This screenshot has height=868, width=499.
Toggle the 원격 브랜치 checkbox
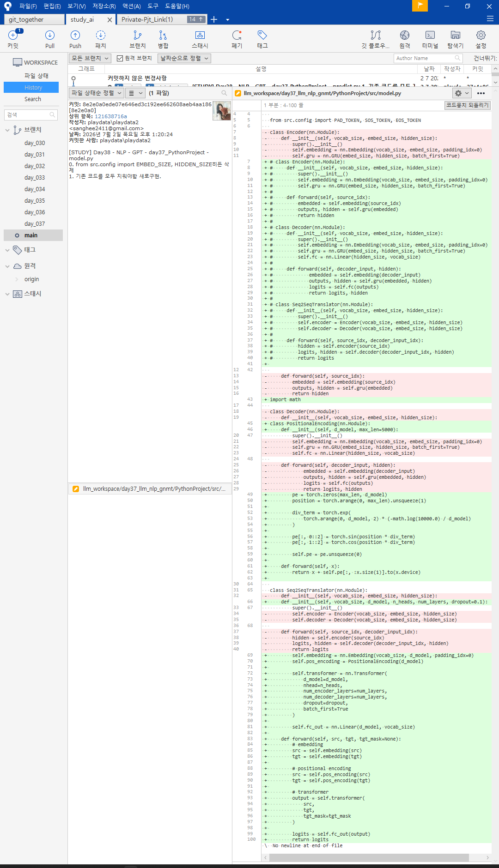(x=120, y=58)
